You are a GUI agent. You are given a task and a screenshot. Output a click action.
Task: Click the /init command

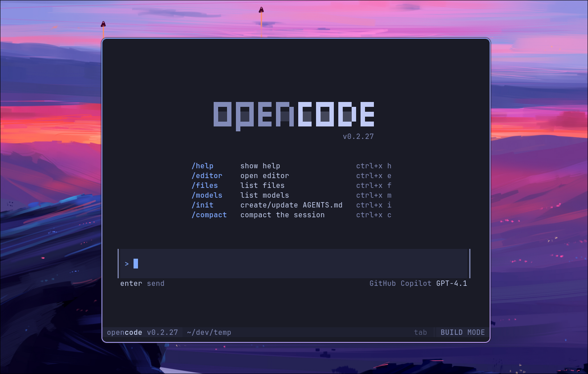203,205
